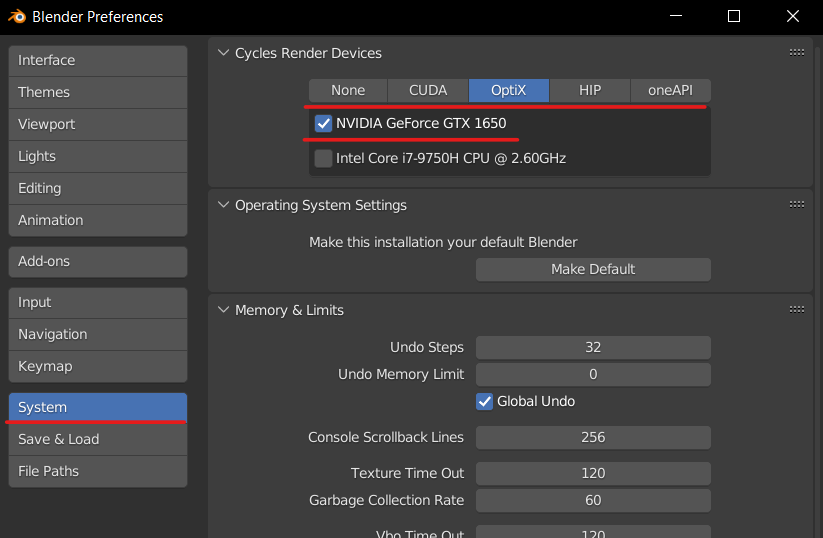Go to Input preferences

(98, 302)
